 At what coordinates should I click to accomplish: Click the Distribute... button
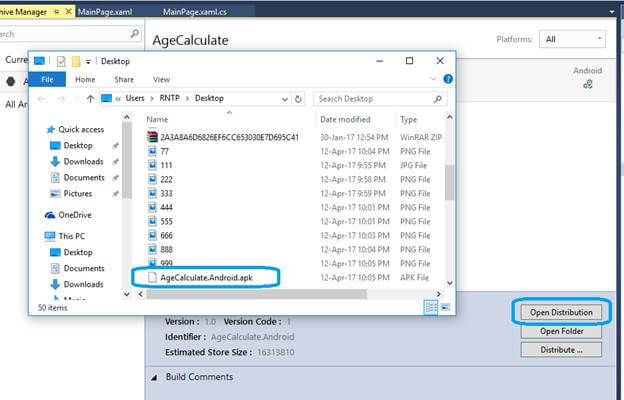pyautogui.click(x=561, y=350)
